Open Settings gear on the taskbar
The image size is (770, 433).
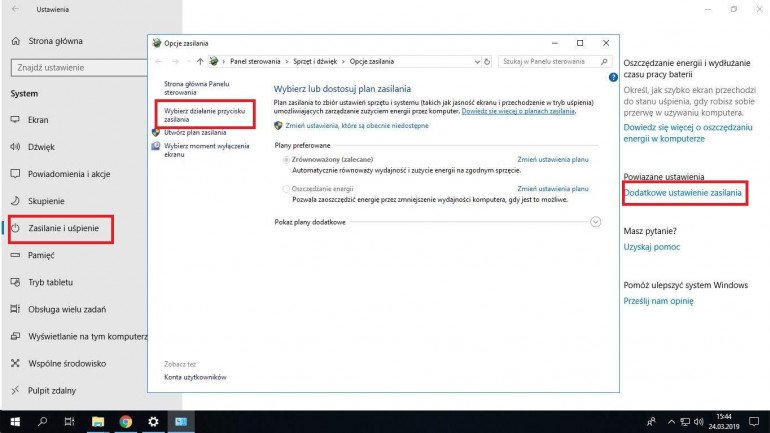coord(153,422)
